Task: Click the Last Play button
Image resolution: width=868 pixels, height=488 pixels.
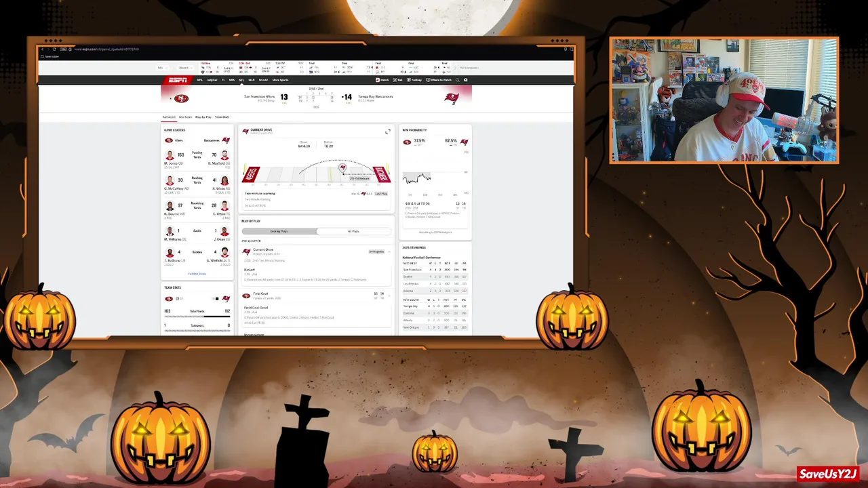Action: coord(381,193)
